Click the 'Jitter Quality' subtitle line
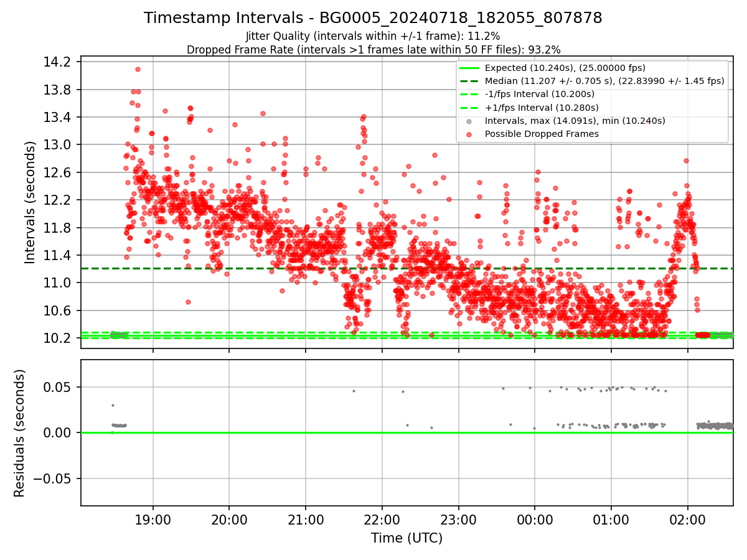Screen dimensions: 747x560 [x=373, y=36]
